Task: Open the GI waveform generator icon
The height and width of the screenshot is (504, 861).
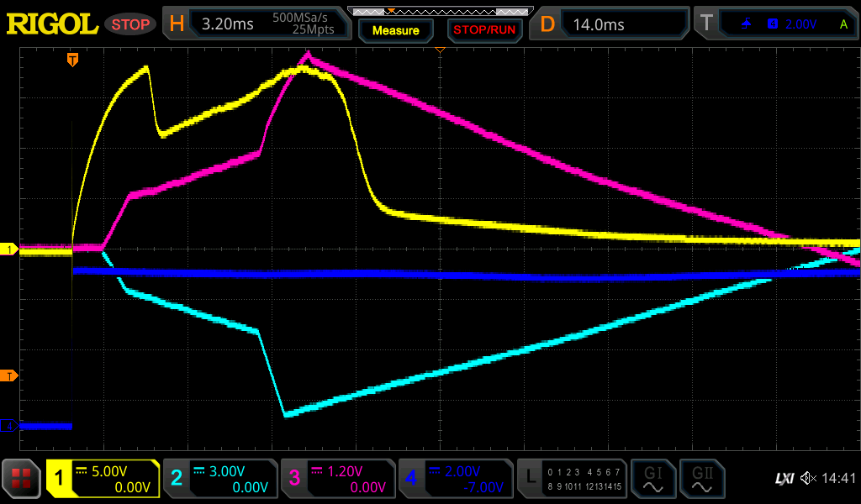Action: pyautogui.click(x=652, y=479)
